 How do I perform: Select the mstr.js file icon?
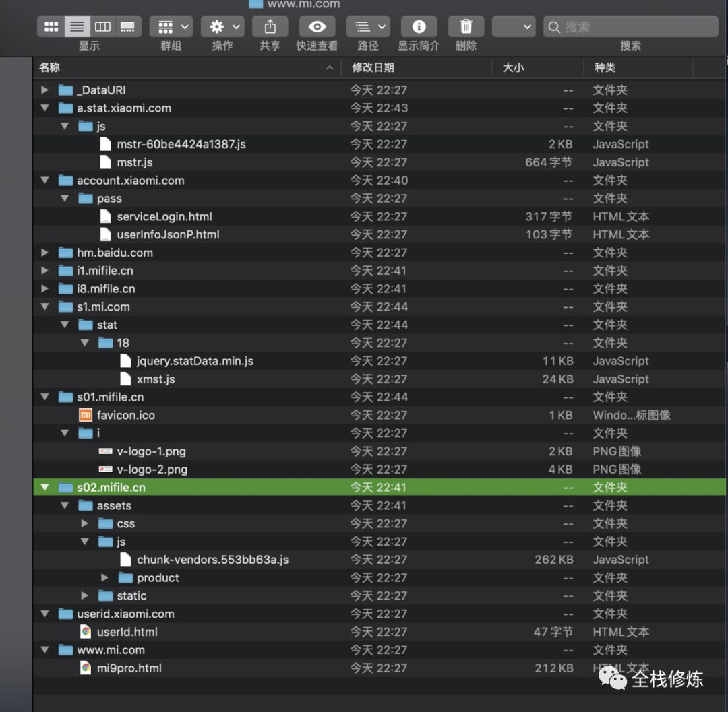105,162
